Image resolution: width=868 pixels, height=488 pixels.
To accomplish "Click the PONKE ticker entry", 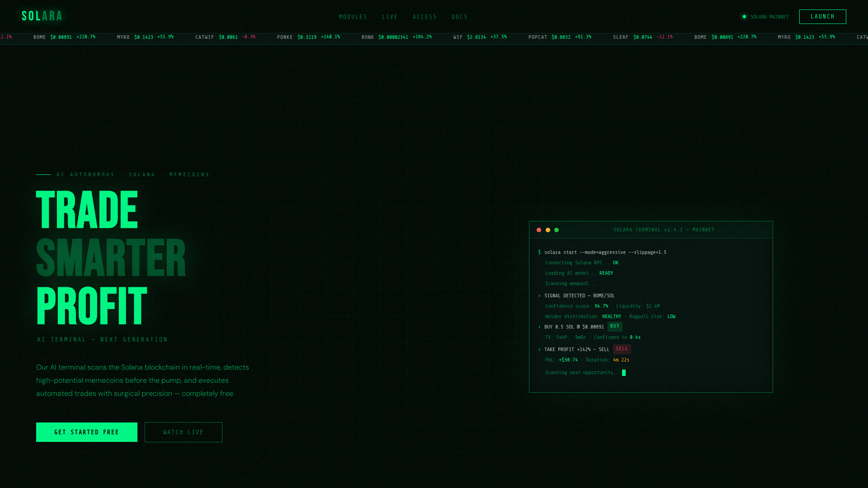I will 308,38.
